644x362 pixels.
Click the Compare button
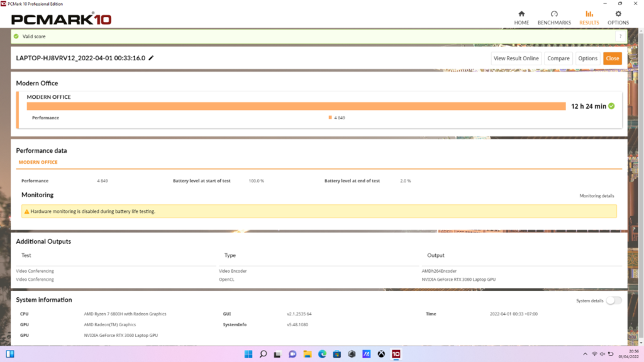click(x=558, y=58)
